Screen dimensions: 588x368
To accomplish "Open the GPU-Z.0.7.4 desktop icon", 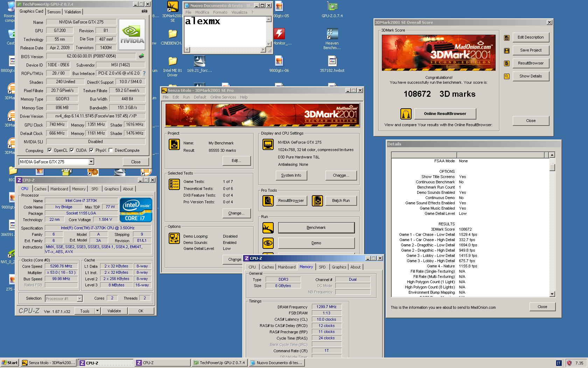I will coord(332,10).
